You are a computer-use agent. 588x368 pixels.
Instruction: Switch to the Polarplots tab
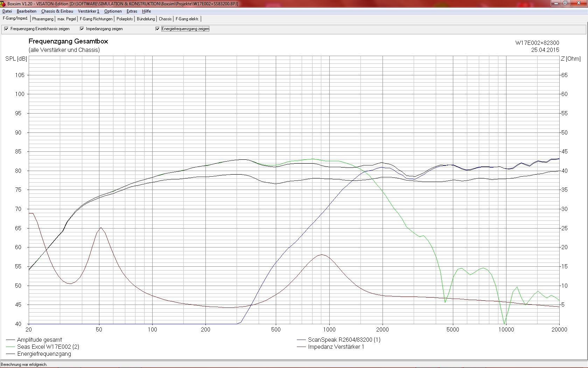125,19
